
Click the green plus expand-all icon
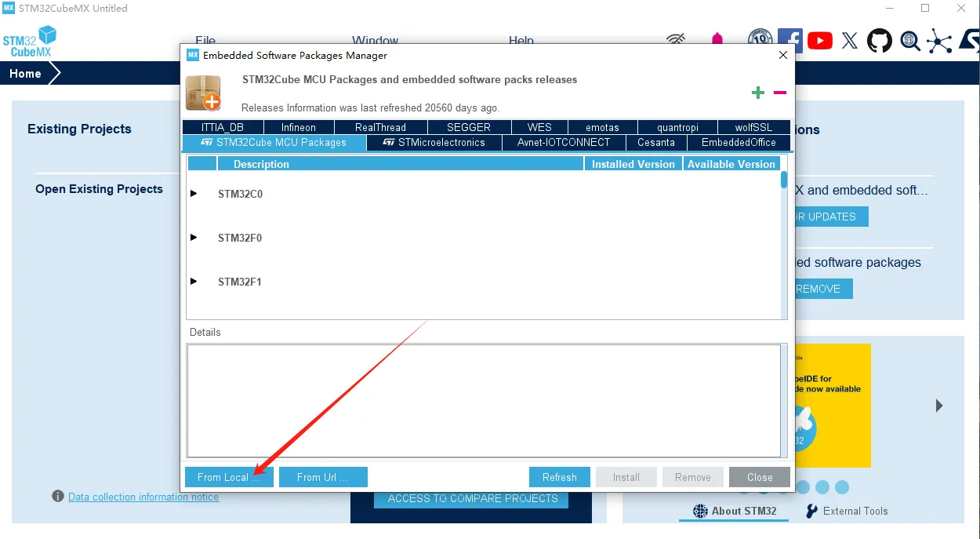click(x=757, y=93)
